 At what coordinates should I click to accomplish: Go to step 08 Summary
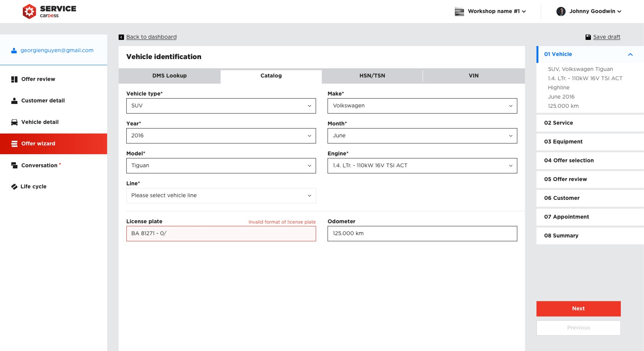590,236
